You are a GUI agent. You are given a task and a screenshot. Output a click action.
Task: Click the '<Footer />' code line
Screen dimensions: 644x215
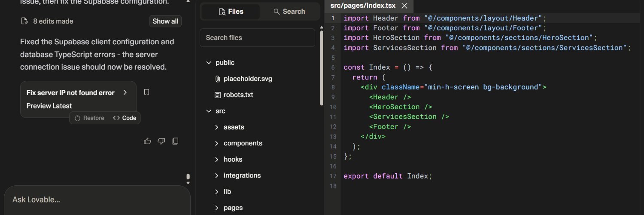tap(390, 126)
